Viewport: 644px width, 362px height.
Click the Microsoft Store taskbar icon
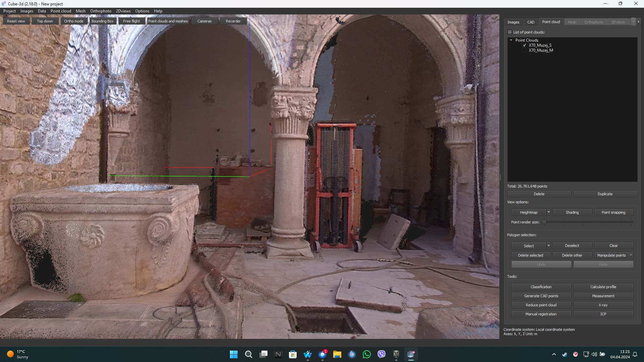tap(293, 354)
